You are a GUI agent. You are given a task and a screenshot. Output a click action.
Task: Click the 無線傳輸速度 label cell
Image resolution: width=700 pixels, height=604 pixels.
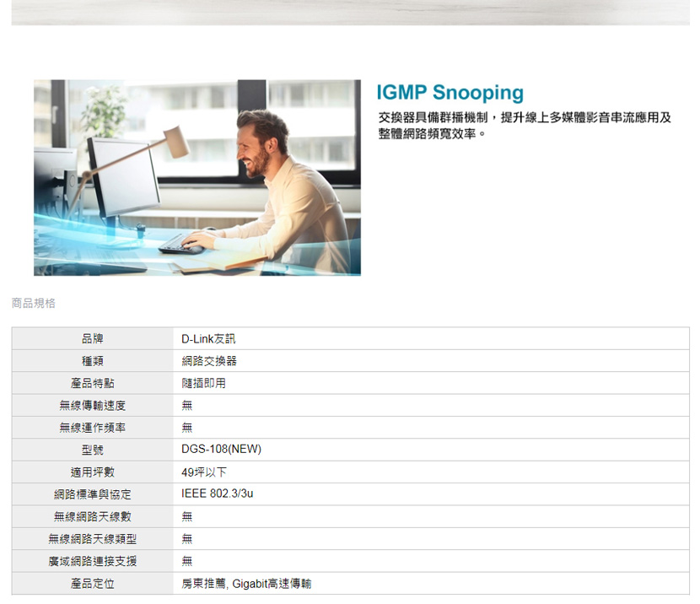[x=93, y=406]
